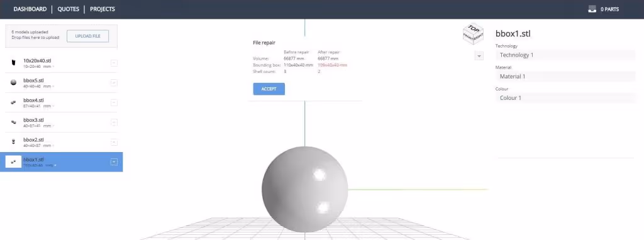Open options menu for bbox1.stl row

tap(114, 162)
